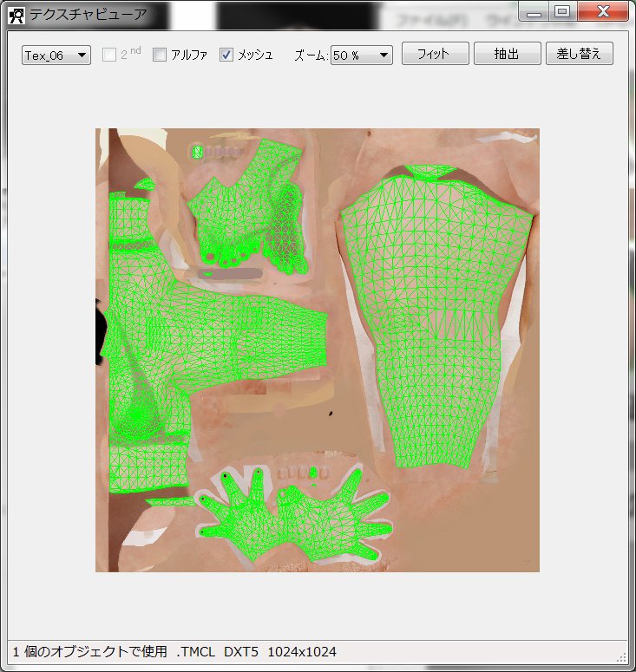The width and height of the screenshot is (636, 672).
Task: Click the 差し替え (replace) button
Action: point(580,54)
